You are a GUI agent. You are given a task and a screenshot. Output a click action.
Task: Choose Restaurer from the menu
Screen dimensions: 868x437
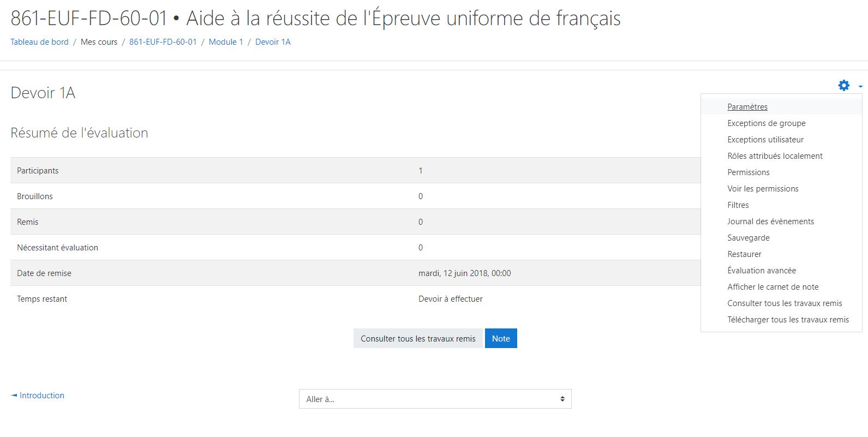point(744,254)
